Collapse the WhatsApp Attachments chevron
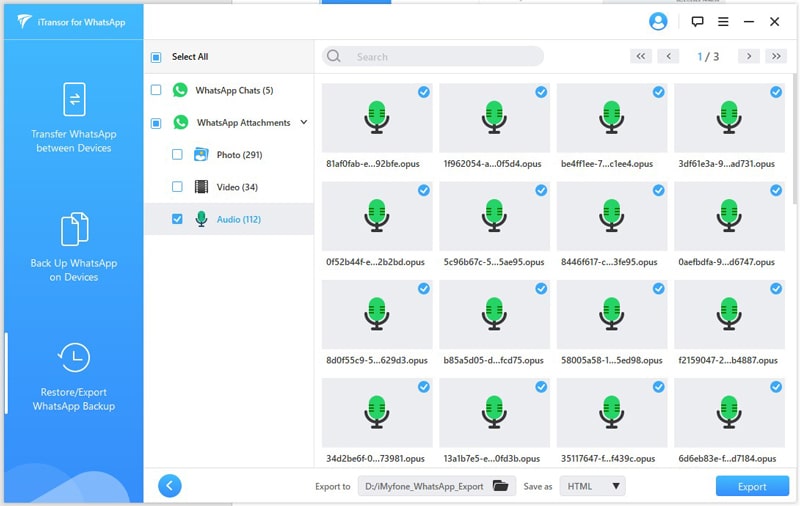 [304, 122]
